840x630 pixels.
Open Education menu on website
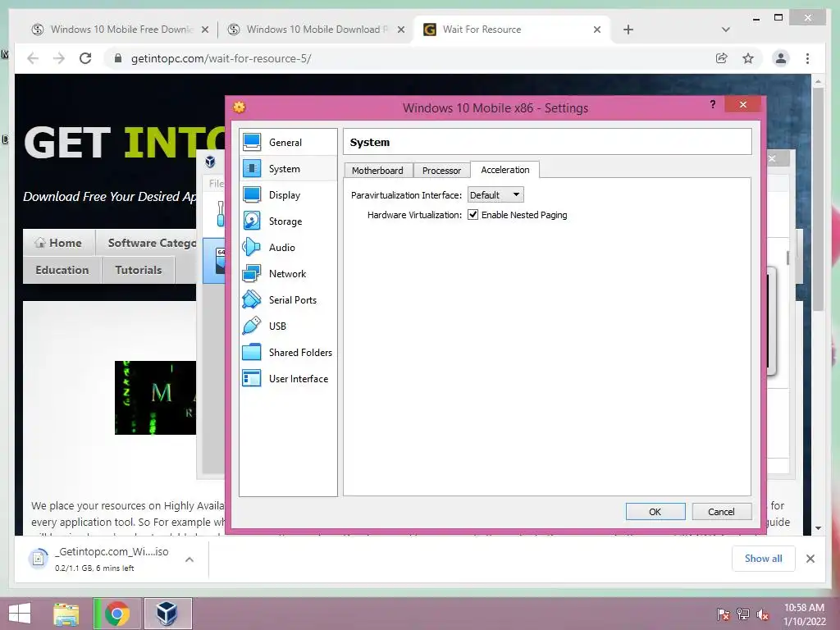(x=62, y=270)
